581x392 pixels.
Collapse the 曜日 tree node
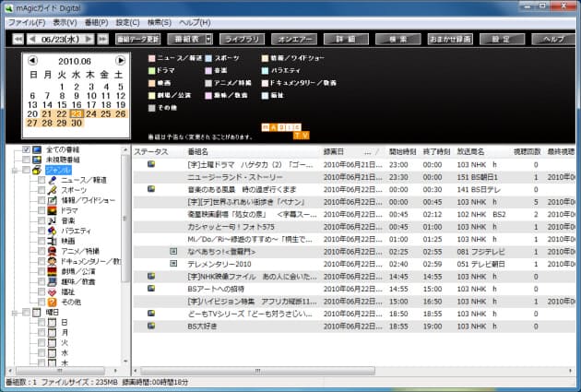[x=11, y=312]
